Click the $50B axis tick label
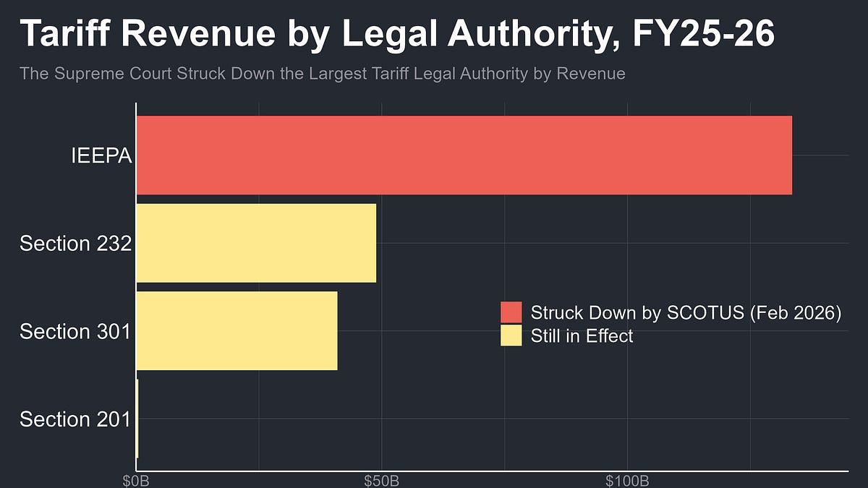Image resolution: width=868 pixels, height=488 pixels. coord(381,481)
